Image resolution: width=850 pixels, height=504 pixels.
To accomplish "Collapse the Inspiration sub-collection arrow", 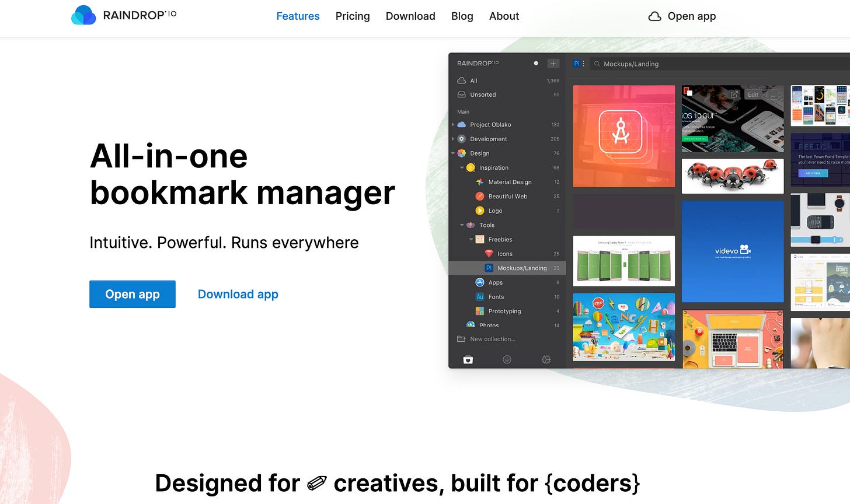I will tap(462, 167).
